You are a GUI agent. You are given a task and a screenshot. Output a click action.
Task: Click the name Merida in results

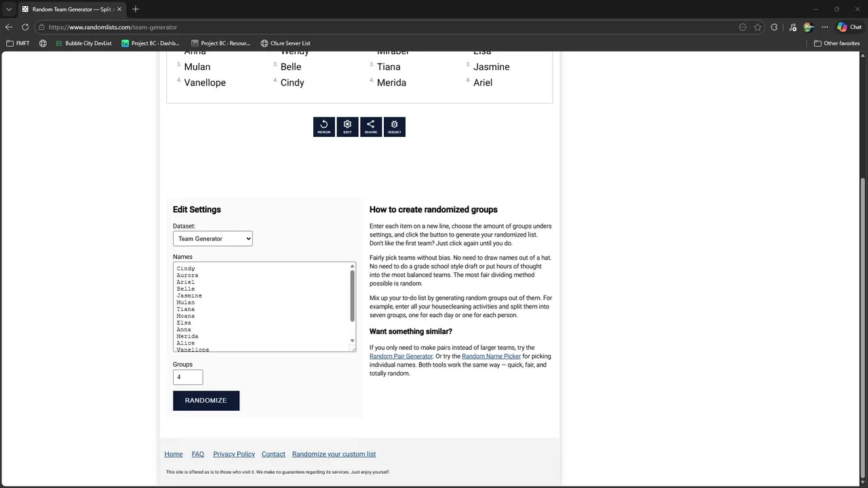tap(391, 83)
